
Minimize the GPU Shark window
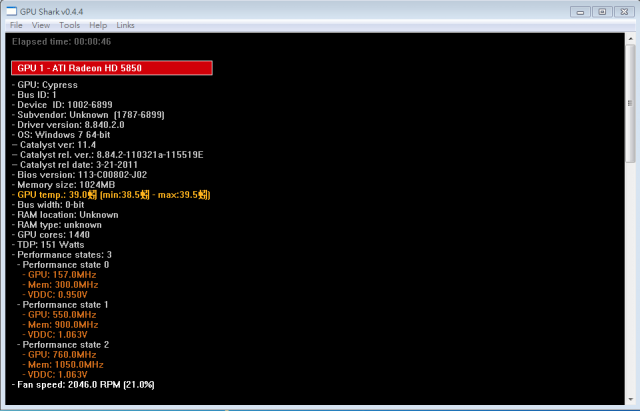[580, 12]
